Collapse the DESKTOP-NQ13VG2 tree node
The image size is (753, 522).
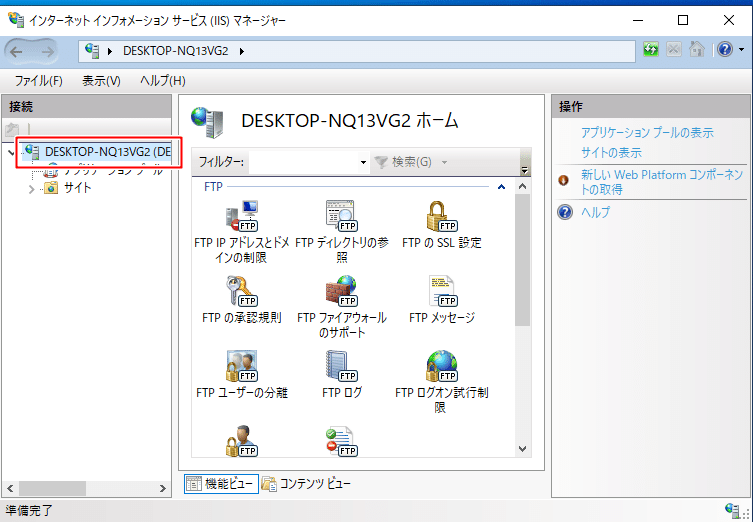tap(12, 153)
